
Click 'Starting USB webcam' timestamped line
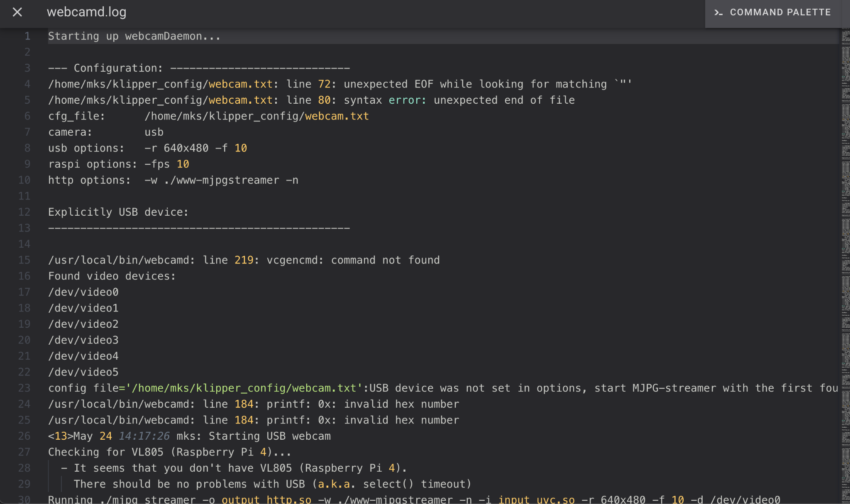click(x=269, y=436)
